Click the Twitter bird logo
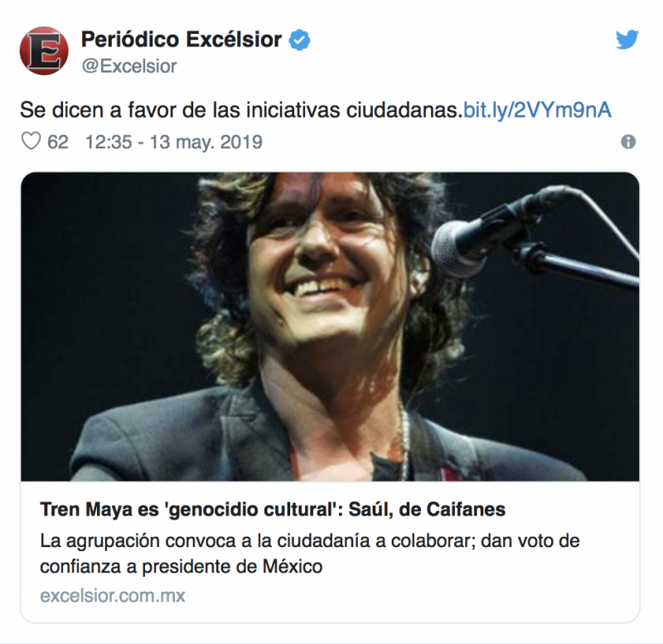Viewport: 663px width, 644px height. [x=627, y=39]
